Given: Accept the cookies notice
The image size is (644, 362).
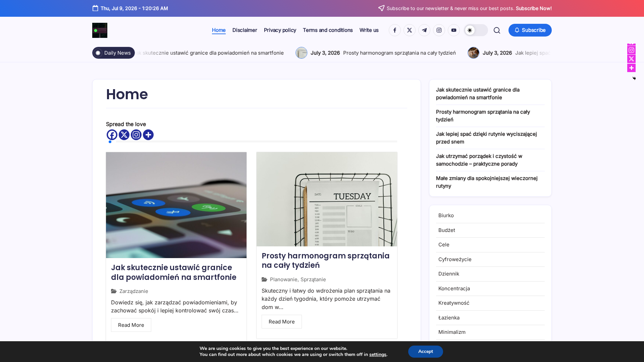Looking at the screenshot, I should 426,351.
